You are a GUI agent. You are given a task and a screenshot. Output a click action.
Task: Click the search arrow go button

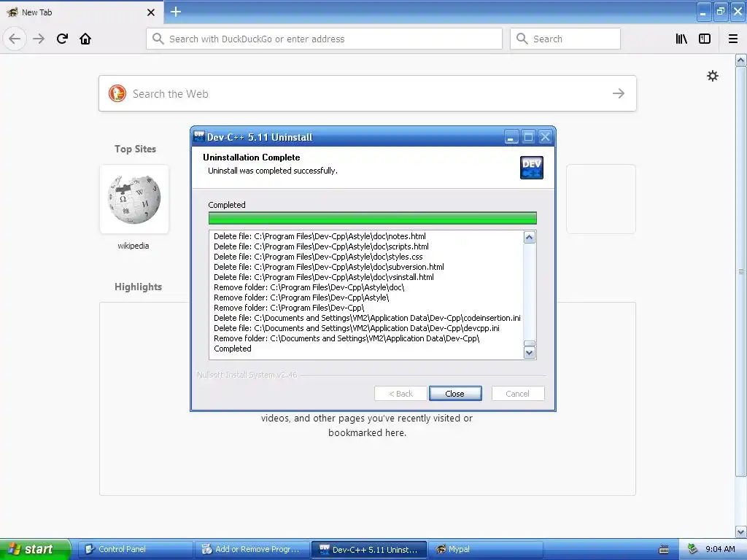tap(619, 93)
